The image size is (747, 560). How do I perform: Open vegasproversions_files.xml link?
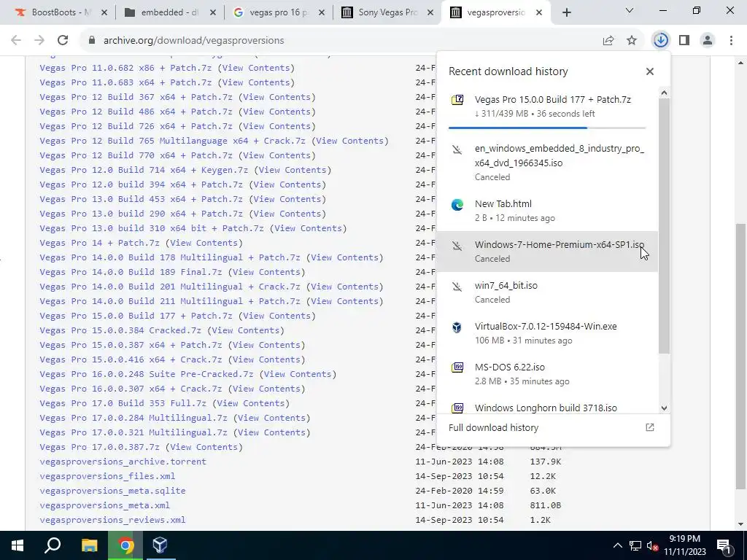[x=107, y=476]
